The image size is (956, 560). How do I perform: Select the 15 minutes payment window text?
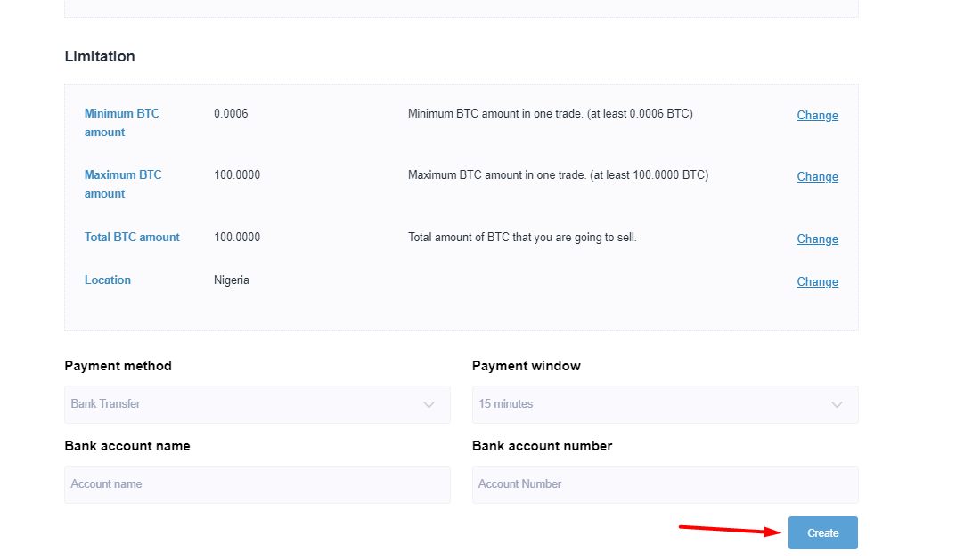click(x=506, y=404)
